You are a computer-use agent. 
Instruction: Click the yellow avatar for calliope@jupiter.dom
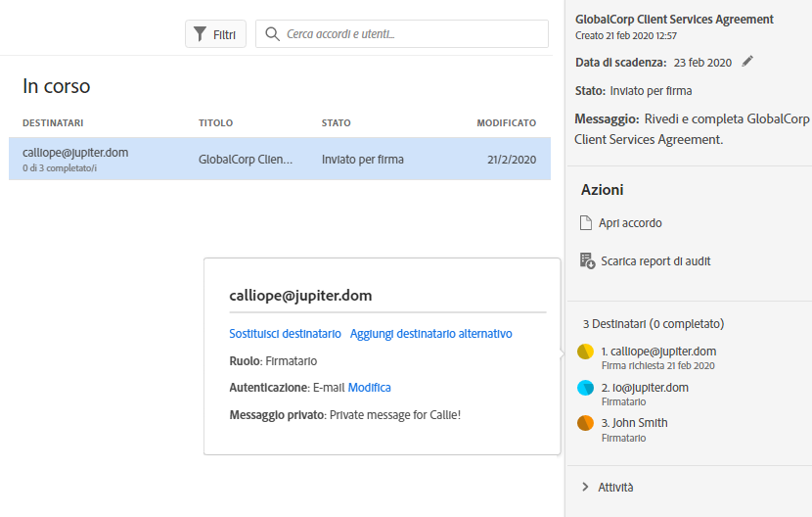586,352
